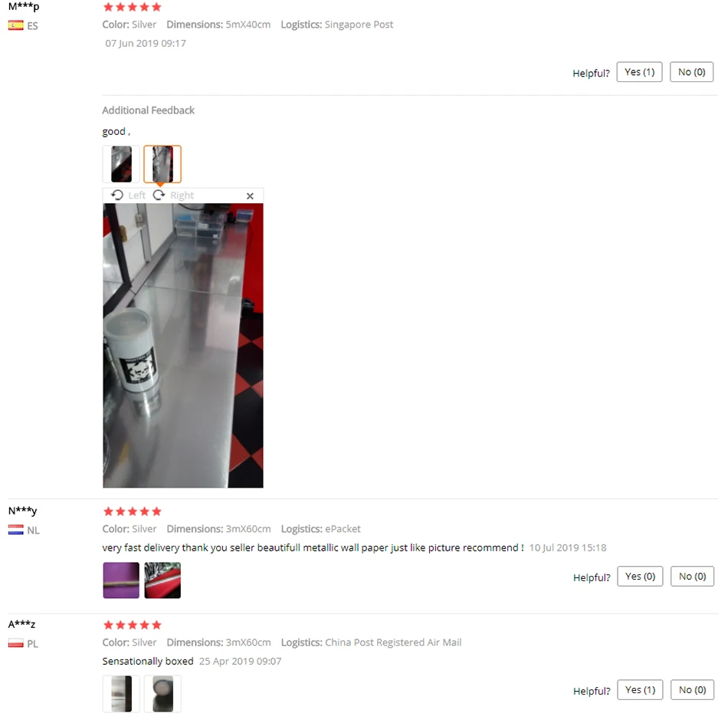728x720 pixels.
Task: Click the Poland flag icon beside PL
Action: pos(16,643)
